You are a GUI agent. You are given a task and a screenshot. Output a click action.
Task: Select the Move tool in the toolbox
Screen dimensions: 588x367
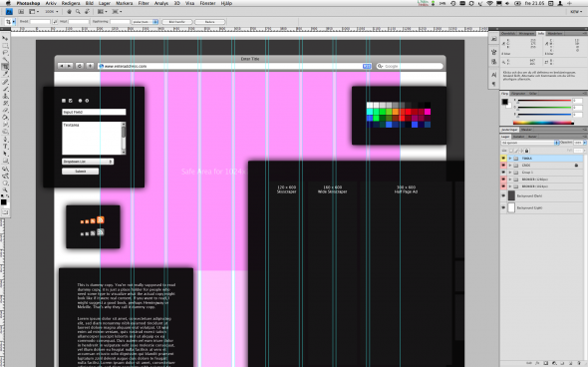click(5, 38)
